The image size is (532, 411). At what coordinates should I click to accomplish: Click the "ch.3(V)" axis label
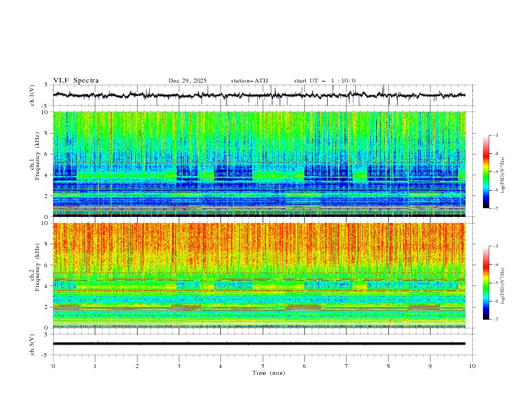32,345
